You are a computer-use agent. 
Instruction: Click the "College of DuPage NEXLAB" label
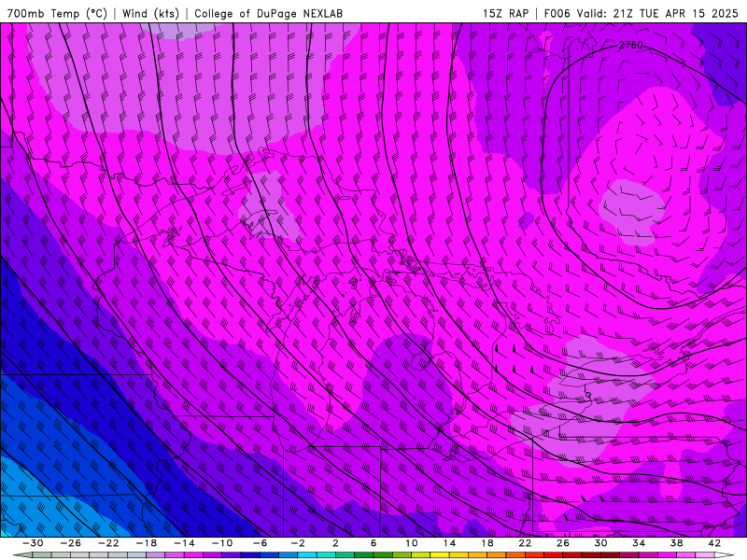(268, 13)
